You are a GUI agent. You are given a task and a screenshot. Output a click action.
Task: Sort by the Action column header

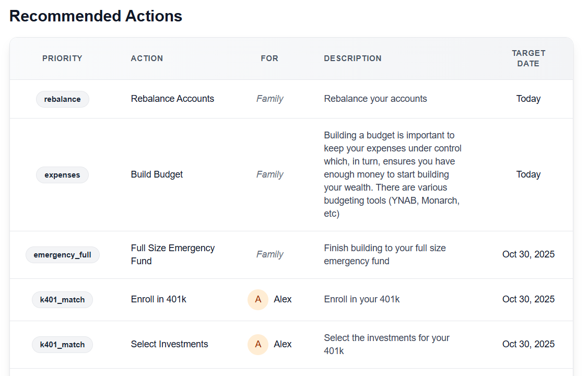click(147, 58)
